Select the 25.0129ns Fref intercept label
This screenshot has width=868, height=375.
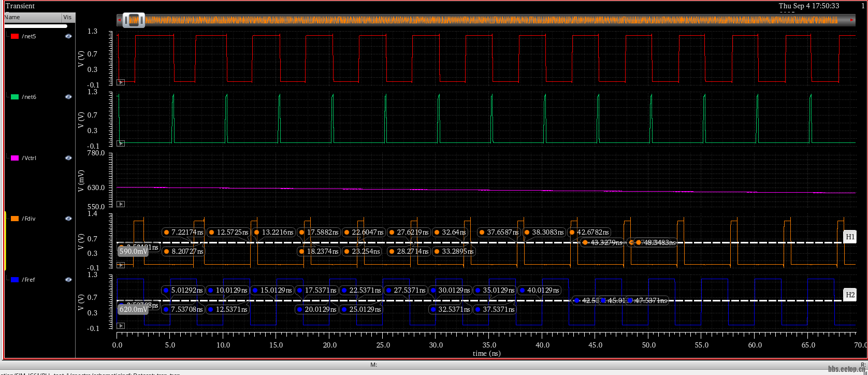click(361, 309)
